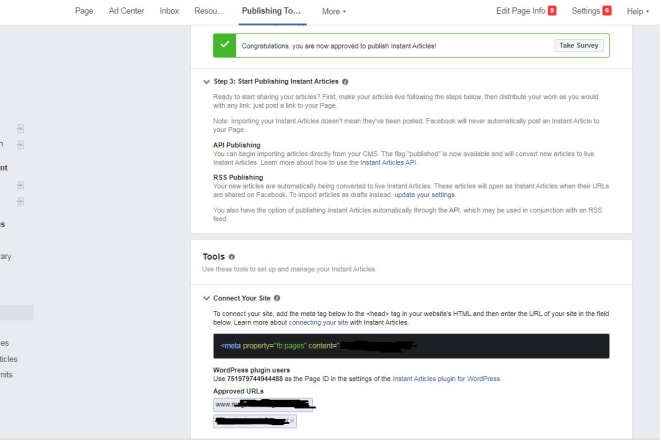Click the second Approved URLs field
Screen dimensions: 660x440
pos(255,421)
